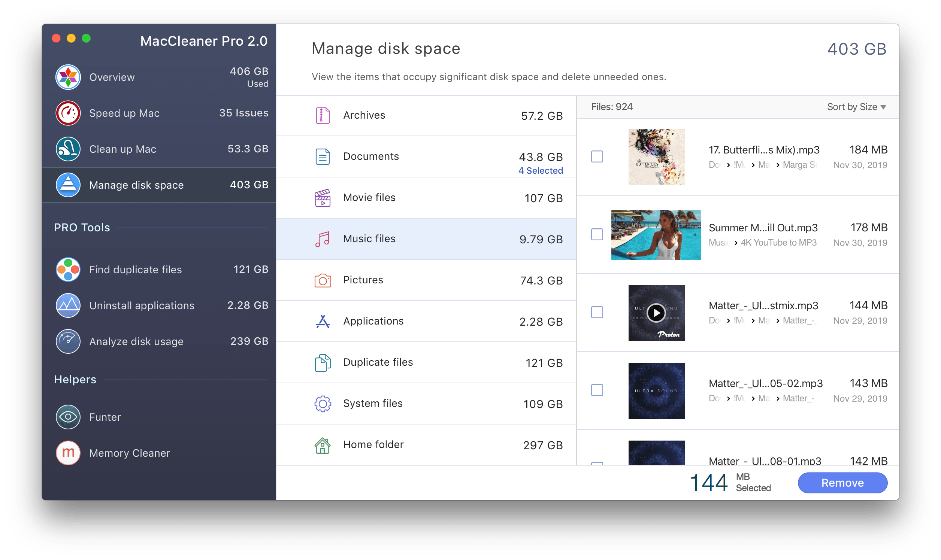Click the 9.79 GB Music files size

tap(541, 239)
